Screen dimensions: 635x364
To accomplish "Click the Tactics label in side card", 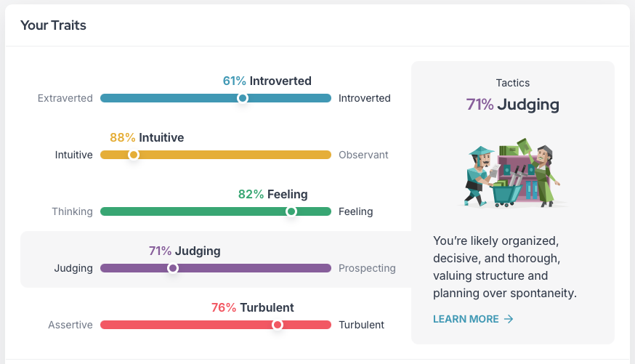I will point(512,83).
